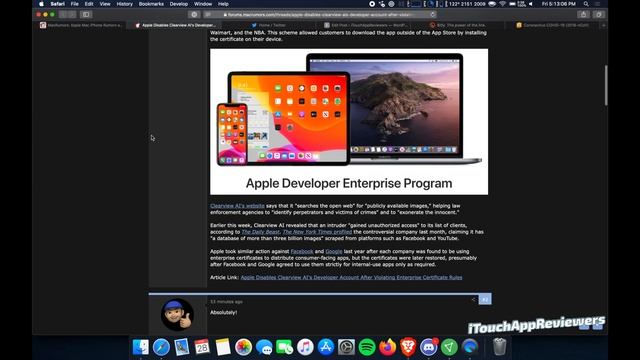Open Microsoft Edge in the Dock

click(470, 347)
